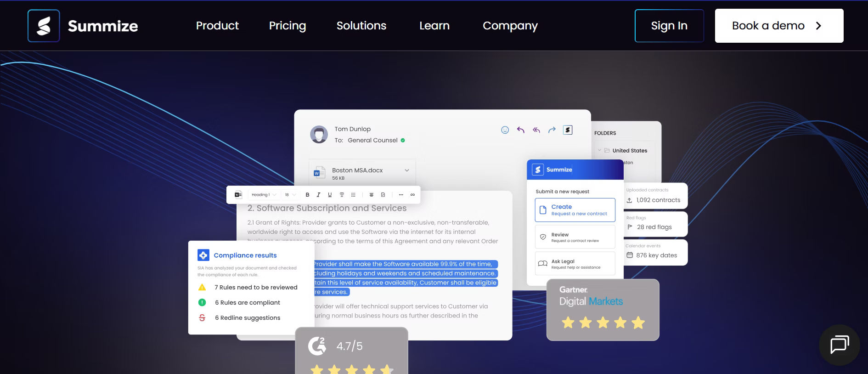
Task: Click the flag icon beside 28 red flags
Action: pos(630,227)
